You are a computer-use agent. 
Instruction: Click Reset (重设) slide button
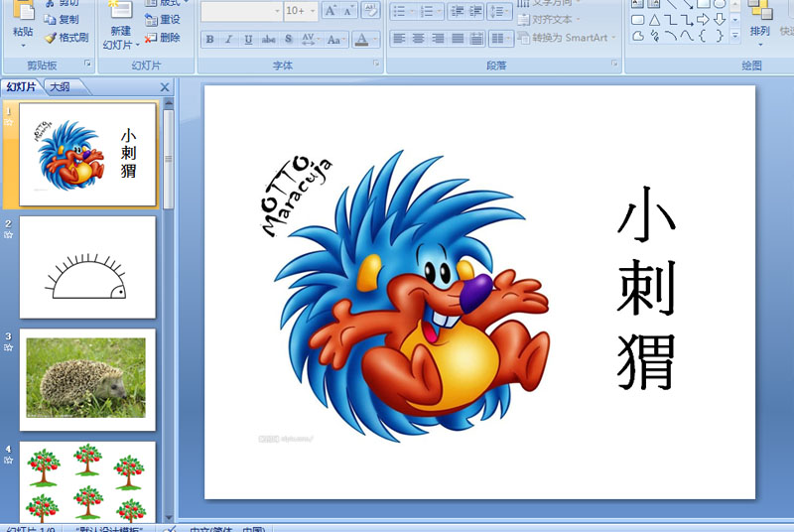point(163,19)
